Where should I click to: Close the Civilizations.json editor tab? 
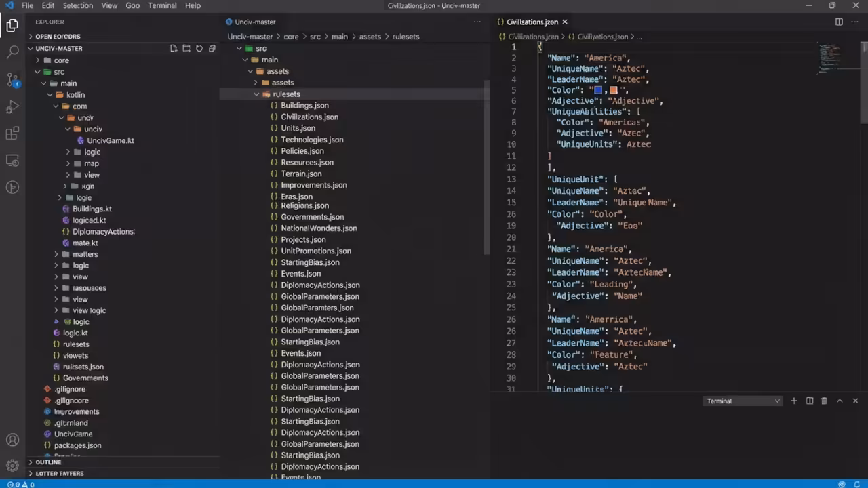point(564,22)
